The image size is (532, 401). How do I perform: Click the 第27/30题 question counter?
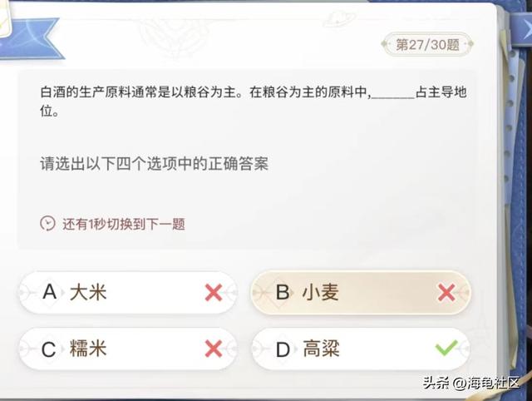(427, 45)
